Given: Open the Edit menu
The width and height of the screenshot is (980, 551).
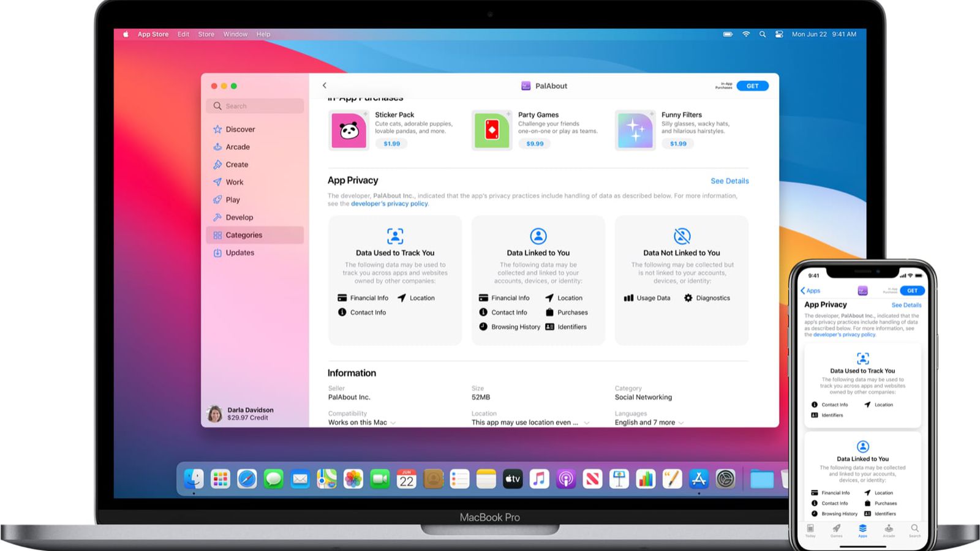Looking at the screenshot, I should point(183,34).
